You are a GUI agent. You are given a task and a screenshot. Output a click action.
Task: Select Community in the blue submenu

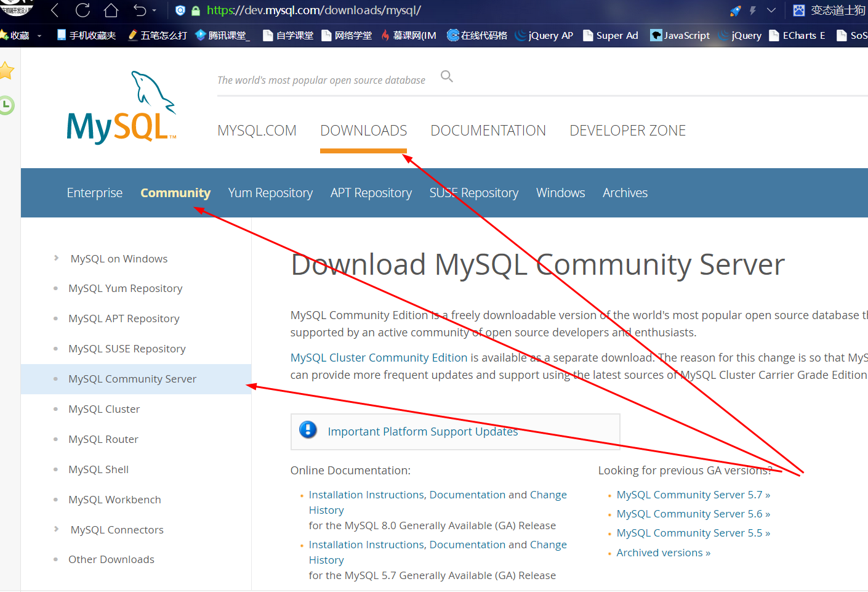click(x=175, y=193)
